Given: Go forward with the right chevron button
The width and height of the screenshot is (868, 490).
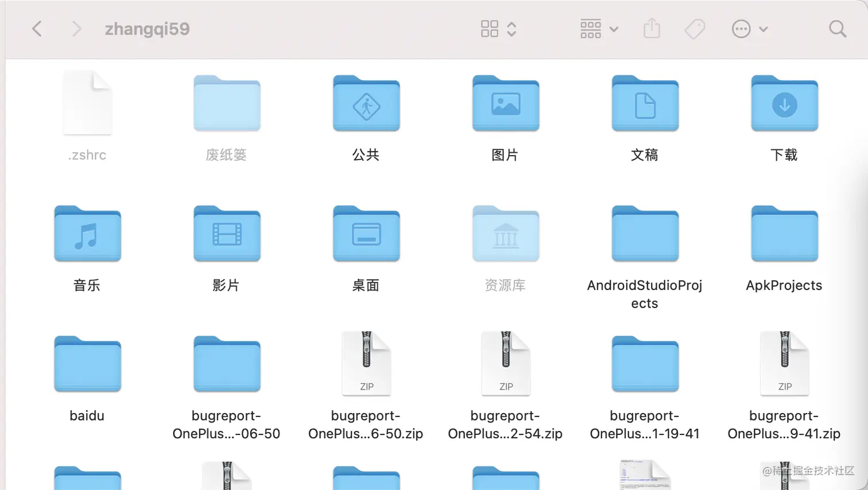Looking at the screenshot, I should [x=76, y=29].
